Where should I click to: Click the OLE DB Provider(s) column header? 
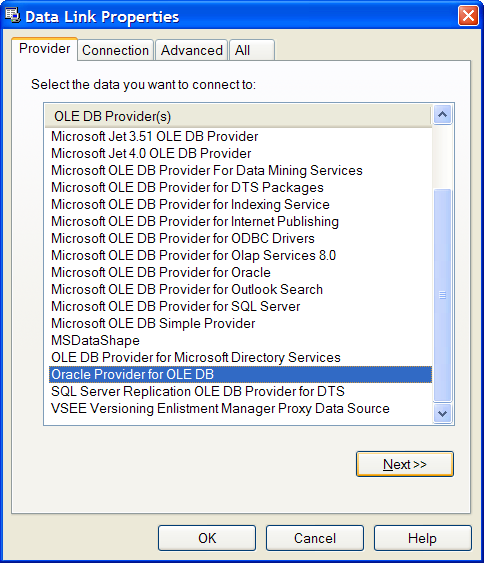pos(238,116)
